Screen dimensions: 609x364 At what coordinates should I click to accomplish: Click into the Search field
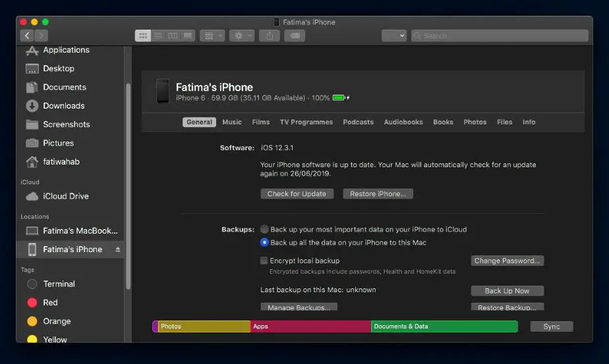pos(500,36)
